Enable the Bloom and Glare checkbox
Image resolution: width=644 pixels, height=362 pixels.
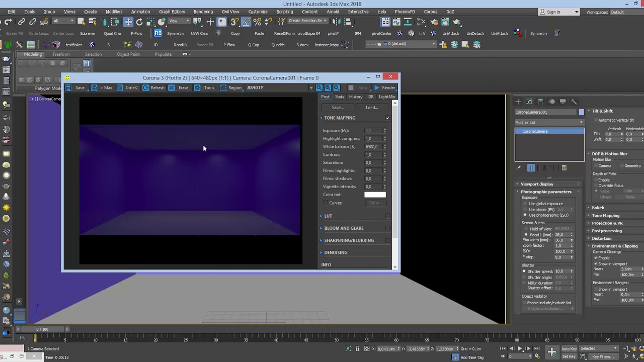click(x=387, y=228)
